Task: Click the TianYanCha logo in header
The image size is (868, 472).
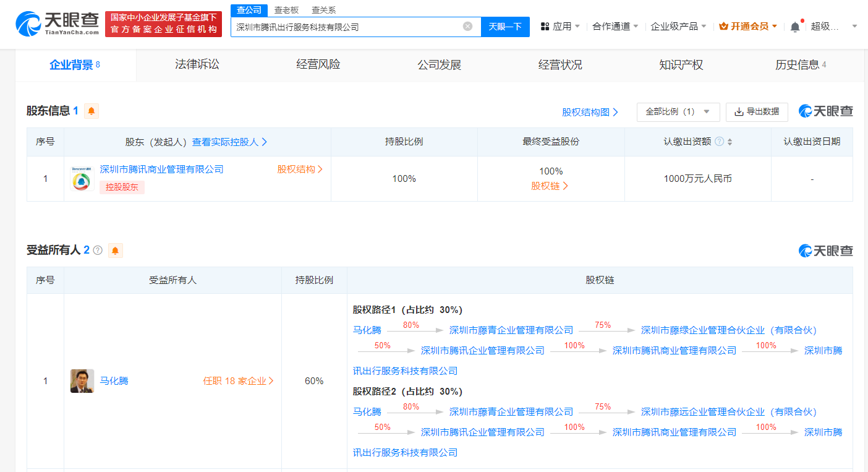Action: (x=57, y=24)
